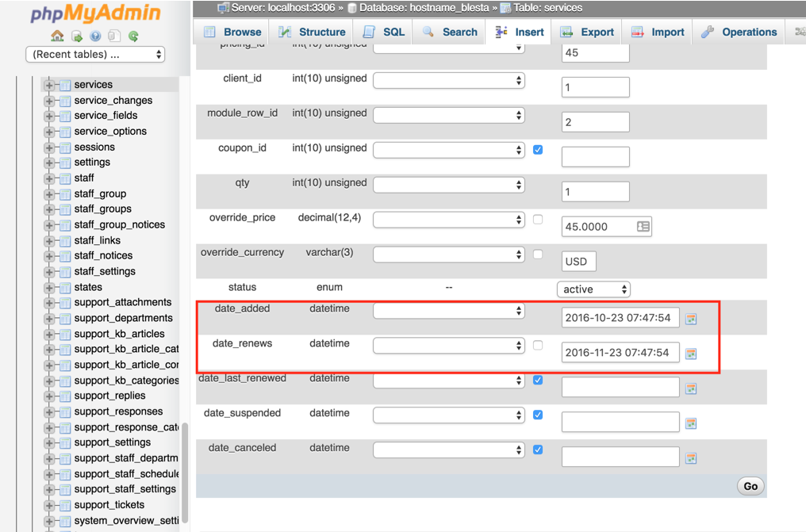
Task: Open the Recent tables dropdown
Action: pos(95,55)
